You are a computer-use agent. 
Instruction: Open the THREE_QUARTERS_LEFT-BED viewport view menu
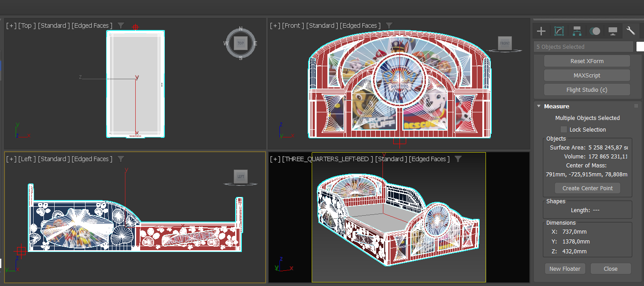coord(327,159)
